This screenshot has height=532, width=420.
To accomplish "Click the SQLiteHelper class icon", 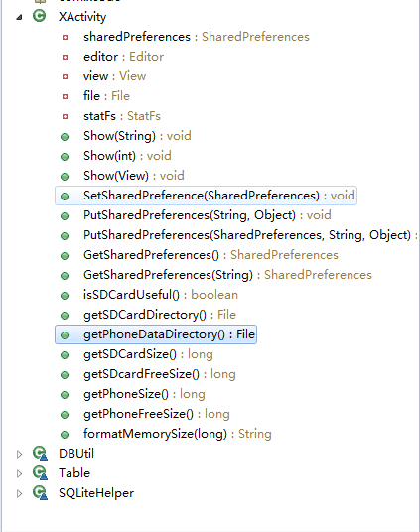I will coord(40,493).
